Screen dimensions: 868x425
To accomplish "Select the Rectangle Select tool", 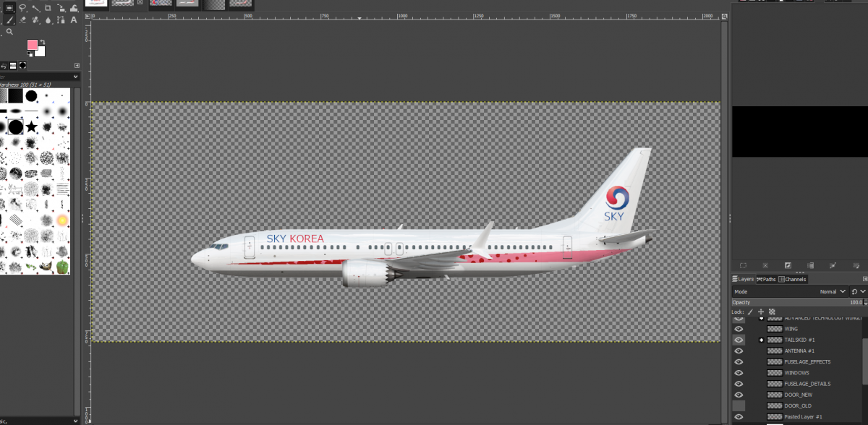I will (x=9, y=8).
